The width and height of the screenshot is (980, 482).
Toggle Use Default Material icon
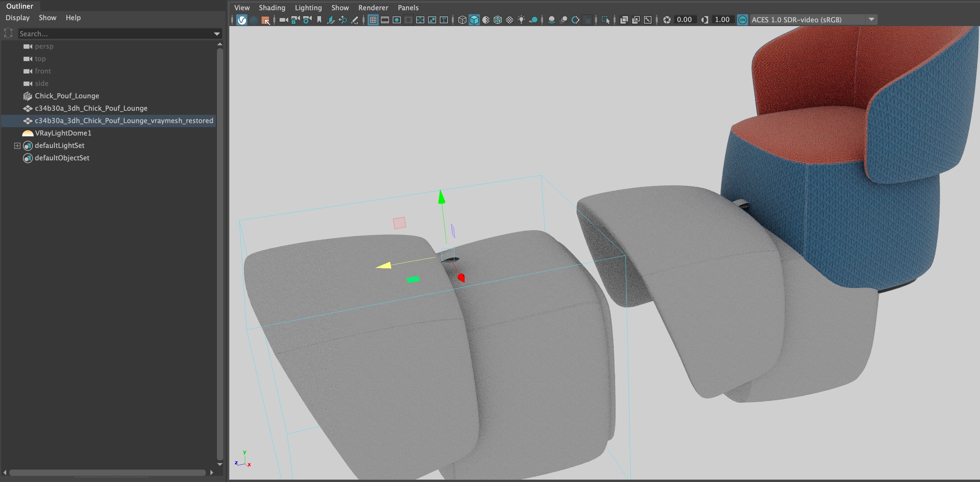point(486,20)
